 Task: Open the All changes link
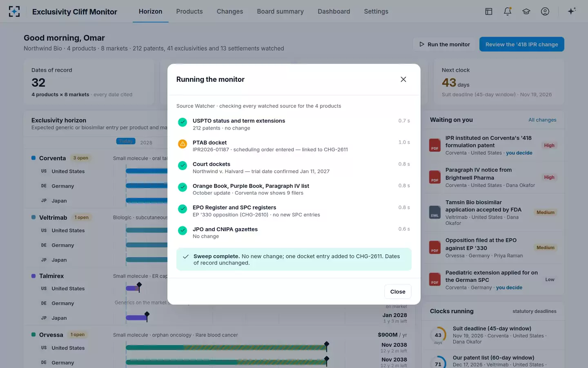(x=542, y=120)
